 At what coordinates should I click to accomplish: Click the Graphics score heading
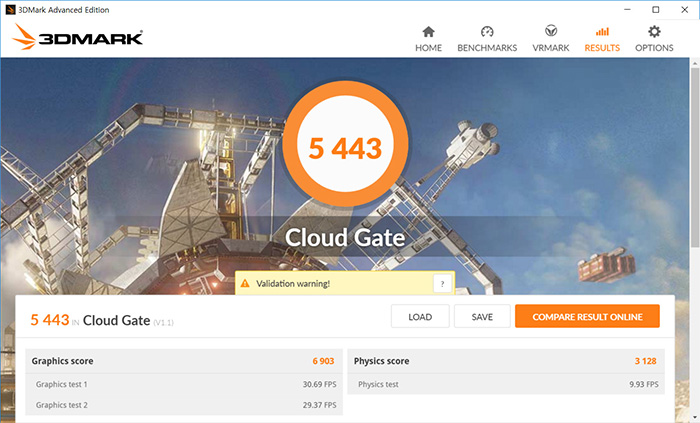click(62, 361)
